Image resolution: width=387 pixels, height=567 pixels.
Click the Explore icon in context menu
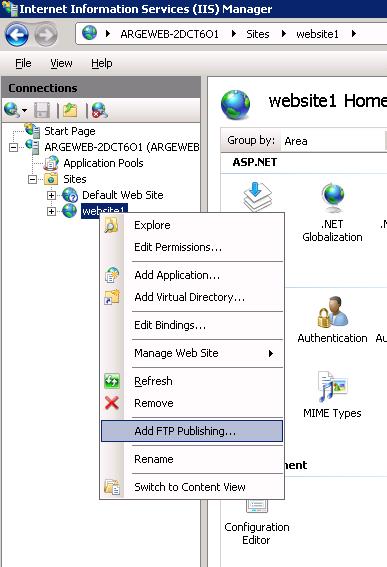(x=111, y=225)
